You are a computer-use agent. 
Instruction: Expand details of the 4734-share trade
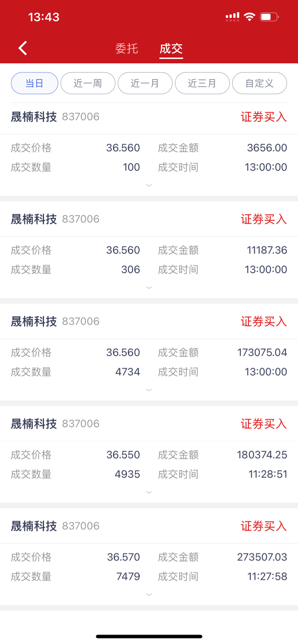click(x=149, y=390)
